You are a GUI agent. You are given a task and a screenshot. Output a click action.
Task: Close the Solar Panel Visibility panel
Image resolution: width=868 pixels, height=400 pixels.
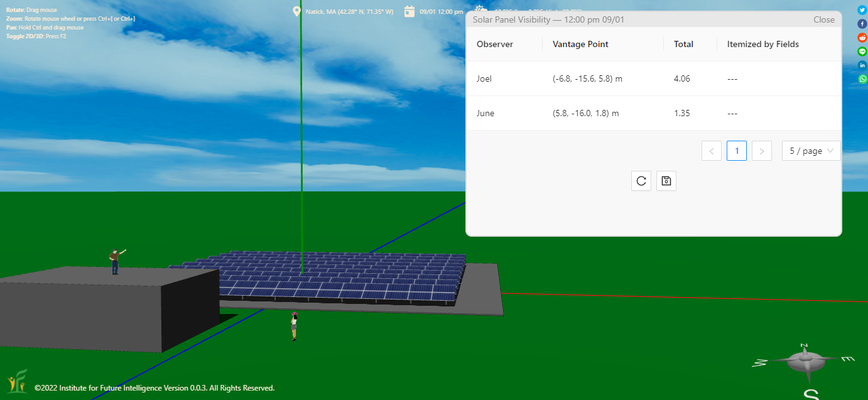[823, 19]
